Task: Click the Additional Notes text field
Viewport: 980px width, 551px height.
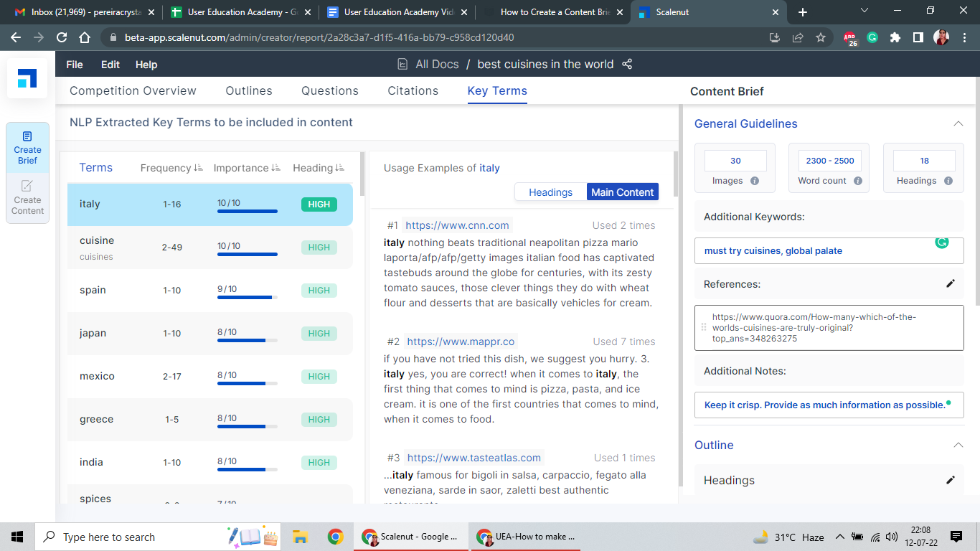Action: [x=829, y=405]
